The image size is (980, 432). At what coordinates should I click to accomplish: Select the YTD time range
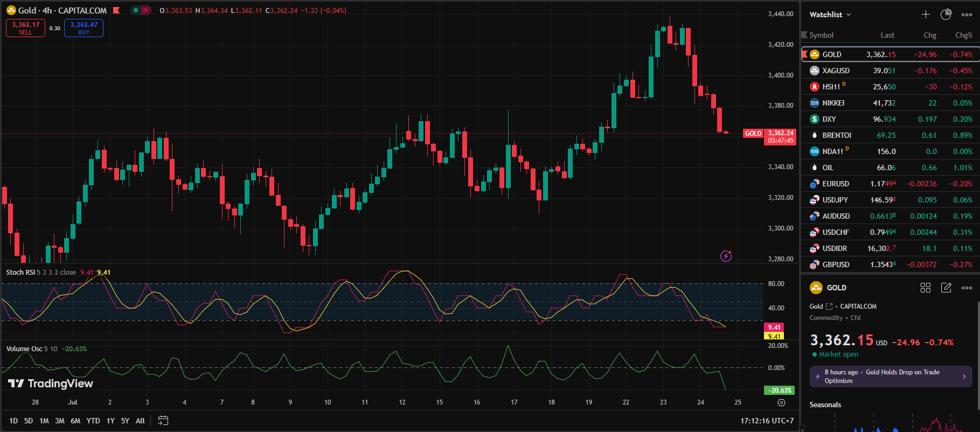coord(93,421)
